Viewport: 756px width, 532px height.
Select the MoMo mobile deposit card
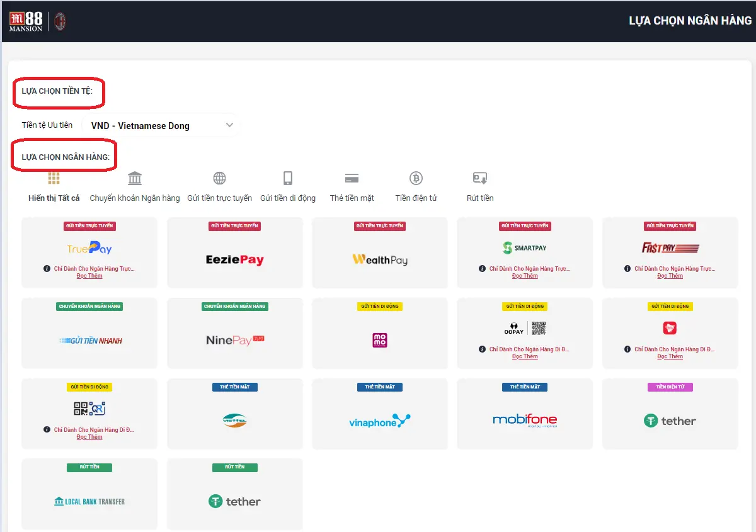380,340
